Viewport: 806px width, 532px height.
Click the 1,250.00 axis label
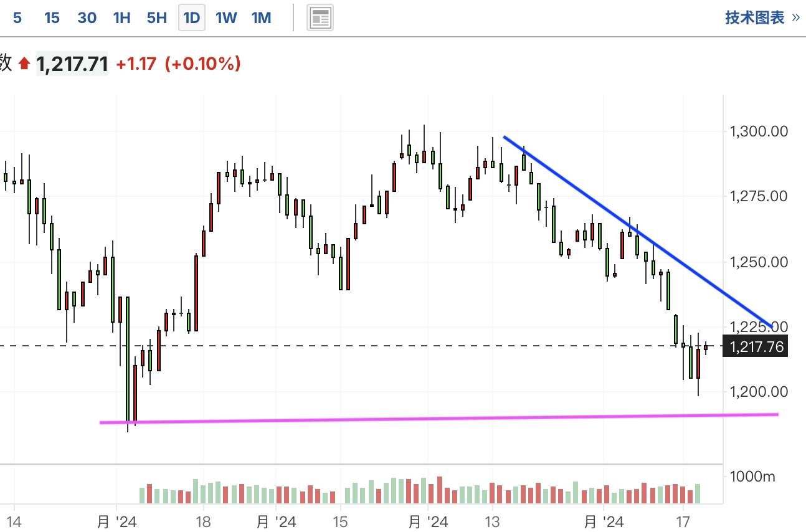(x=759, y=262)
